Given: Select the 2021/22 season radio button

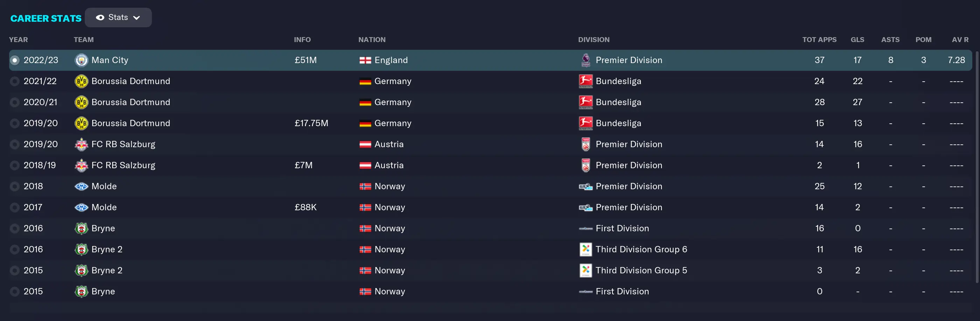Looking at the screenshot, I should 14,81.
